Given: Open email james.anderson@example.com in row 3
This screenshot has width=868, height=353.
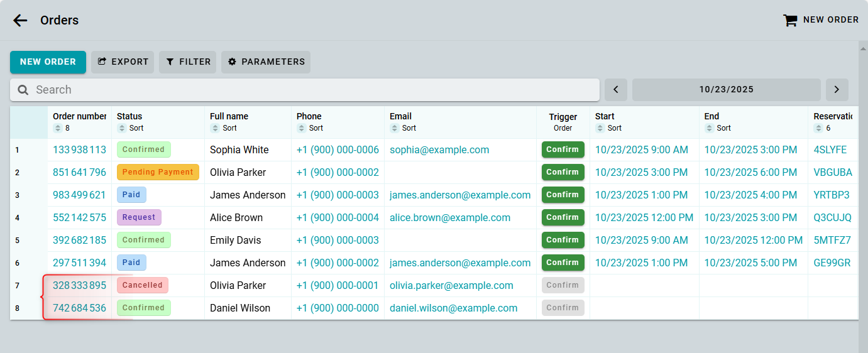Looking at the screenshot, I should (x=460, y=195).
